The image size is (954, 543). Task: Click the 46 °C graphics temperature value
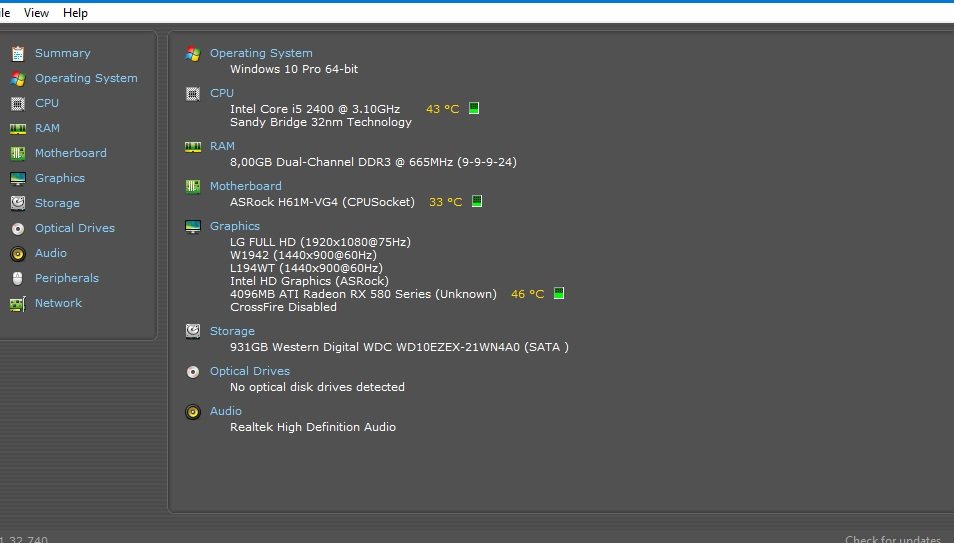(x=527, y=294)
